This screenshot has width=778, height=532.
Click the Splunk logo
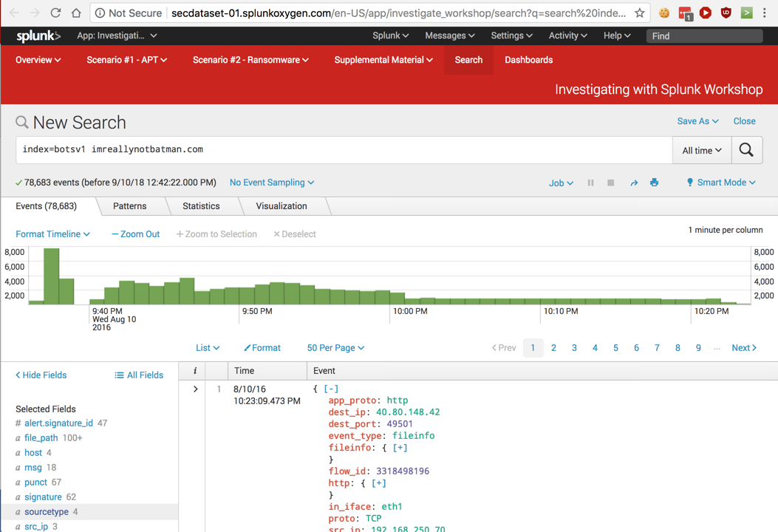(38, 35)
